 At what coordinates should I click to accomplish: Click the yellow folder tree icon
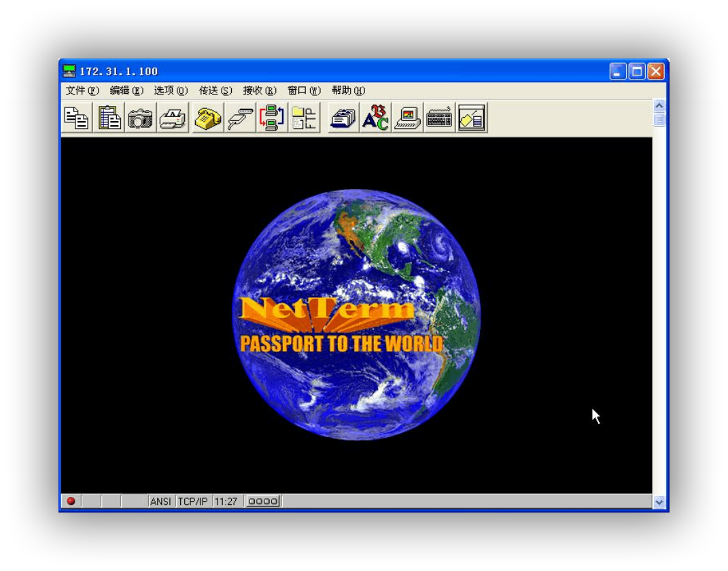(304, 118)
